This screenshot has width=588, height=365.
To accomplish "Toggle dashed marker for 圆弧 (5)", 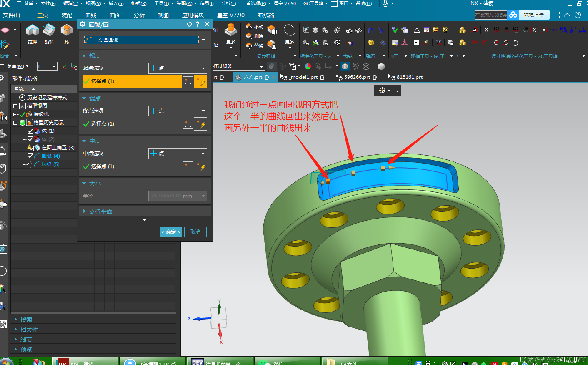I will 30,164.
